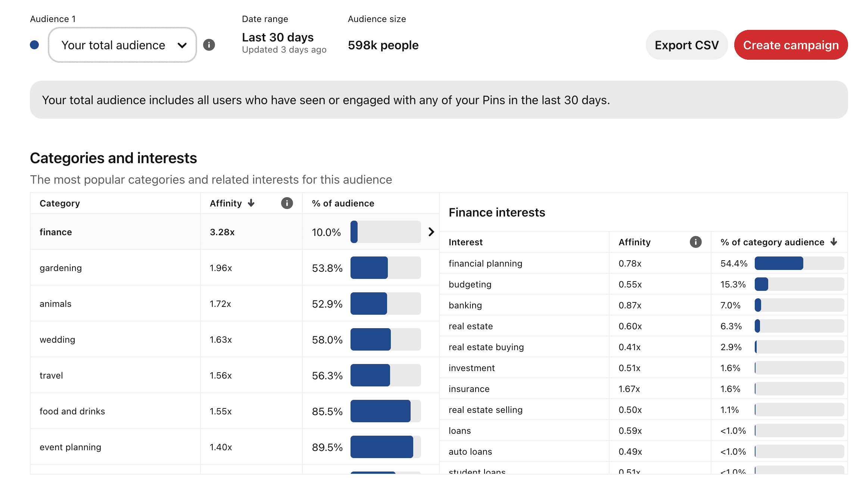The height and width of the screenshot is (504, 866).
Task: Select the animals category row
Action: (x=55, y=304)
